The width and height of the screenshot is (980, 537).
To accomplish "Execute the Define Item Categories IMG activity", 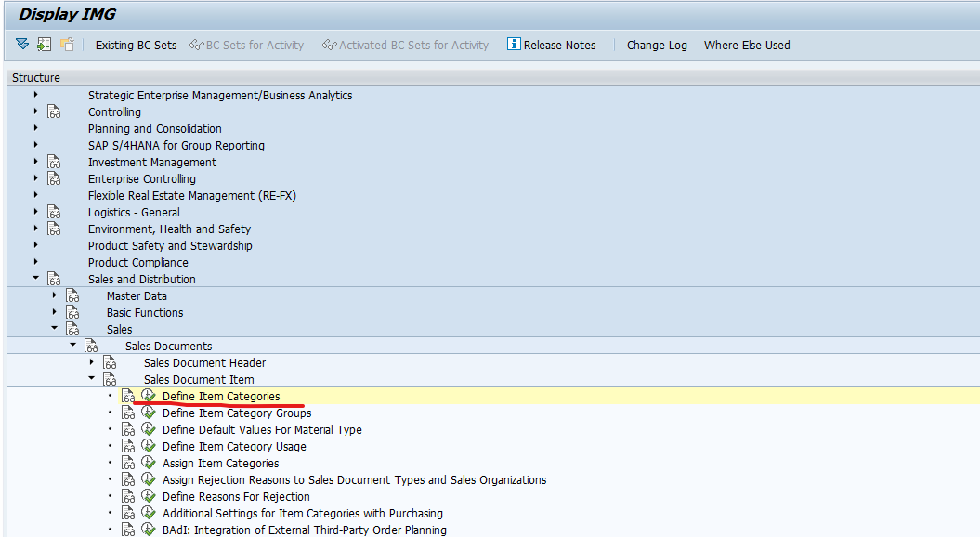I will (149, 396).
